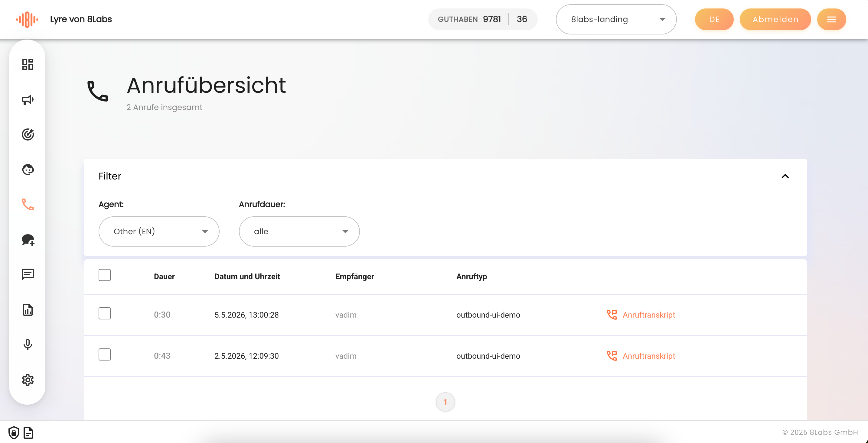Click transcript phone icon for 5.5.2026 call

(612, 315)
